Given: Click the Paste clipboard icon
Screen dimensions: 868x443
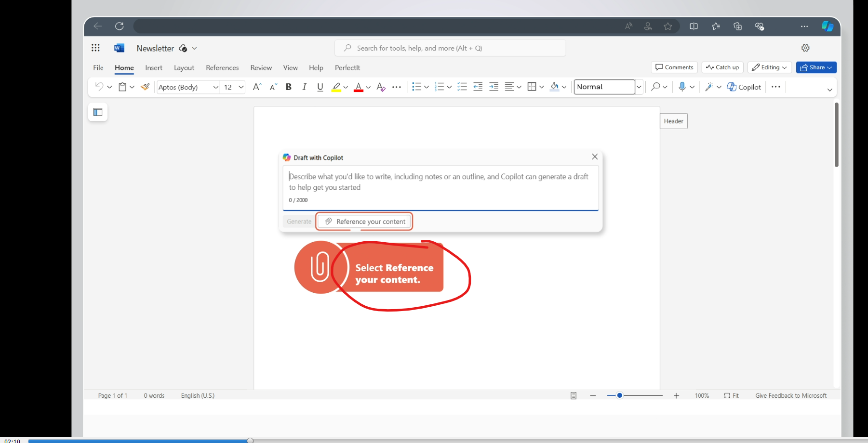Looking at the screenshot, I should 122,87.
